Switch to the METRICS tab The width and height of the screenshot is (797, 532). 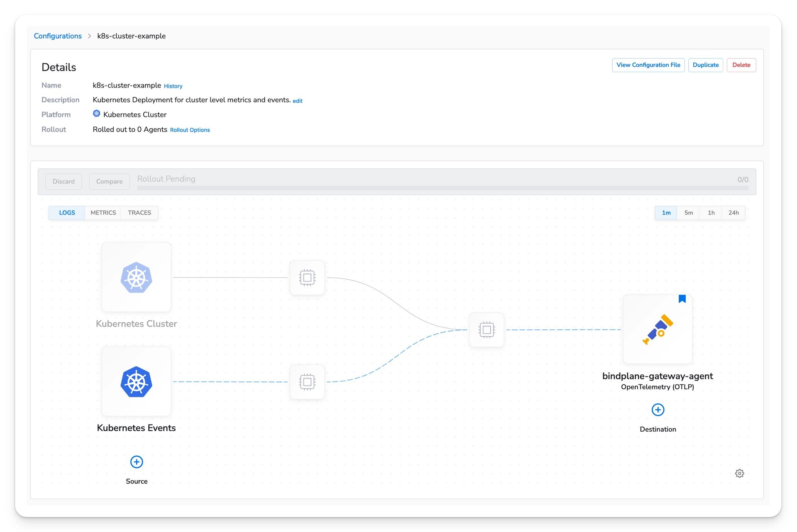tap(103, 212)
